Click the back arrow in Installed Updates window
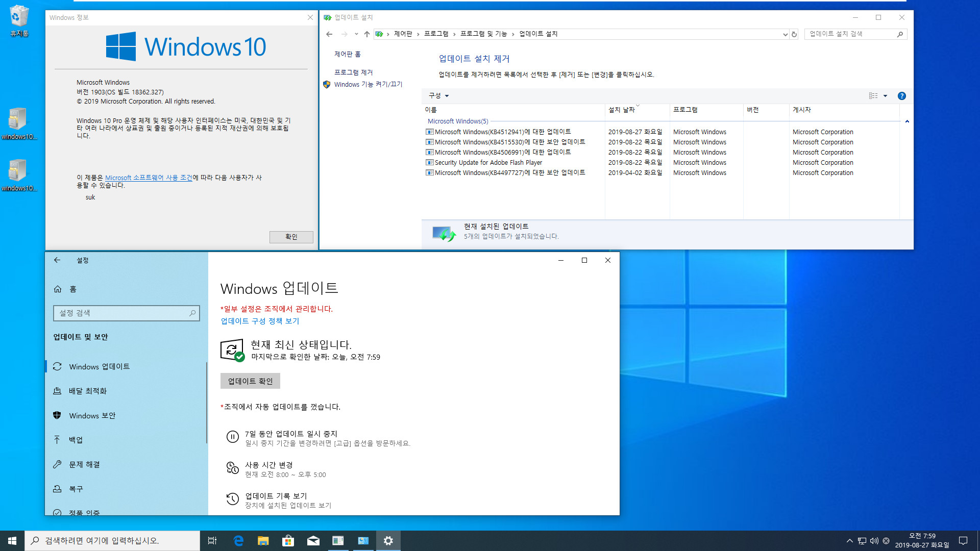This screenshot has width=980, height=551. tap(329, 34)
